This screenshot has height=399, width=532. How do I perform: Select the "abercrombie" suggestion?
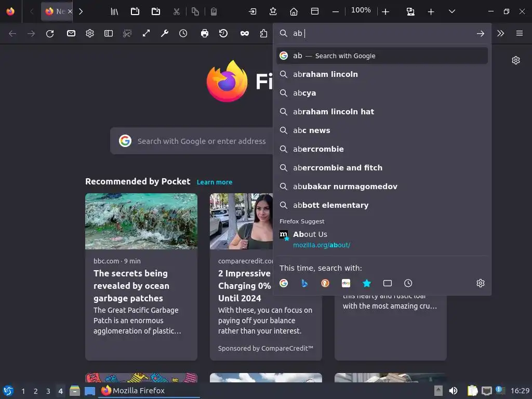pyautogui.click(x=382, y=149)
